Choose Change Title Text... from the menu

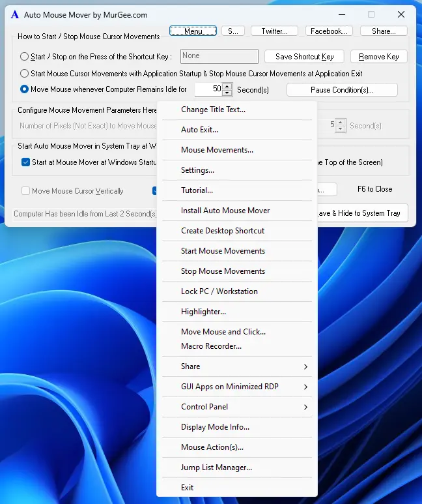click(x=237, y=110)
